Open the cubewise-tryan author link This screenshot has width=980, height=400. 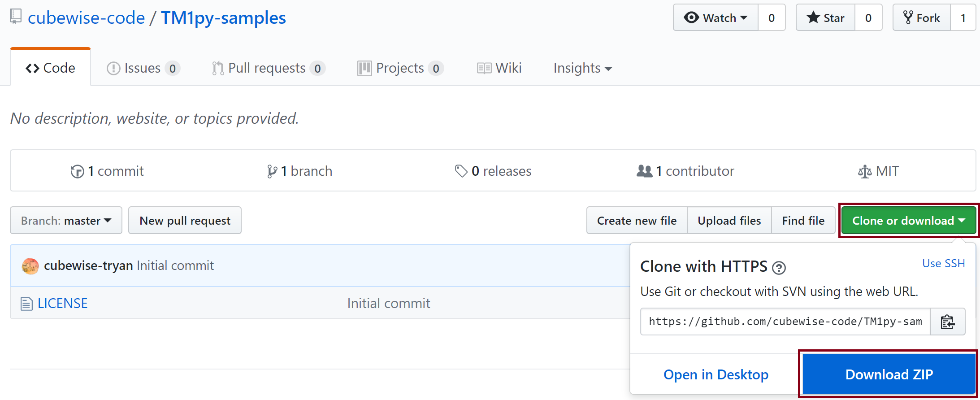coord(88,265)
